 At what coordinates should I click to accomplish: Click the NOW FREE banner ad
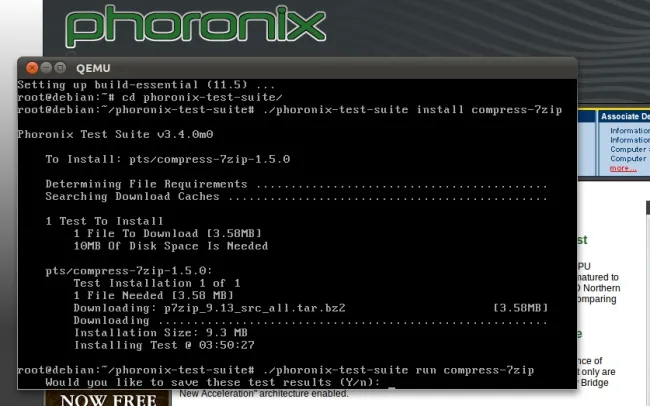[108, 399]
